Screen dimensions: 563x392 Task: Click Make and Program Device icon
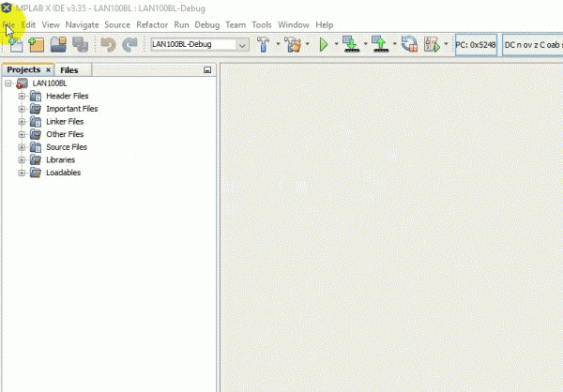pos(351,44)
